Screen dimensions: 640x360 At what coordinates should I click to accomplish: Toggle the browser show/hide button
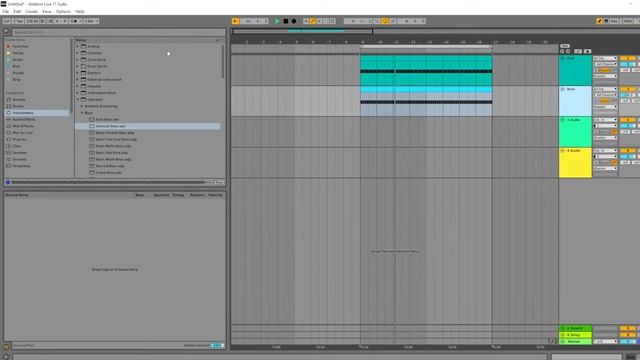click(x=6, y=31)
